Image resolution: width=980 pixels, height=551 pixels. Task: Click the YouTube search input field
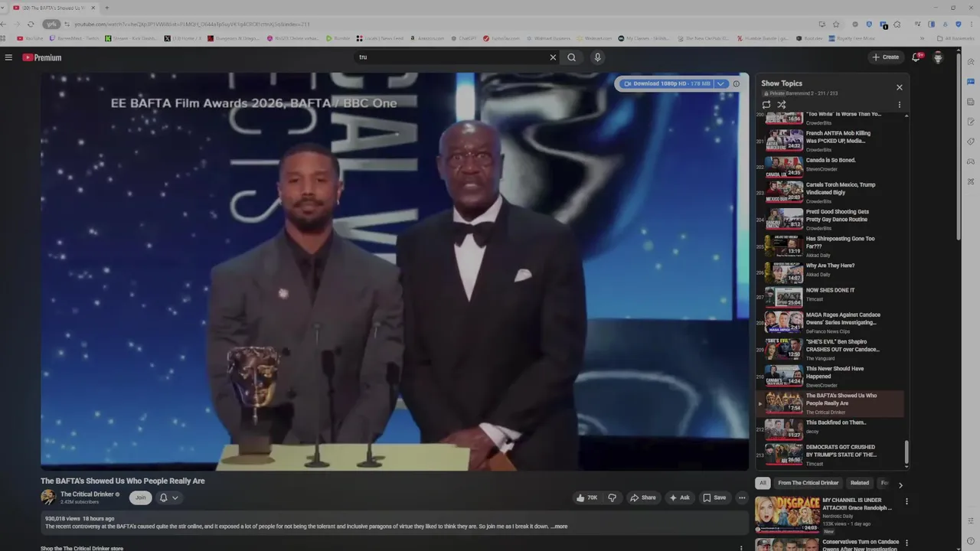coord(452,57)
